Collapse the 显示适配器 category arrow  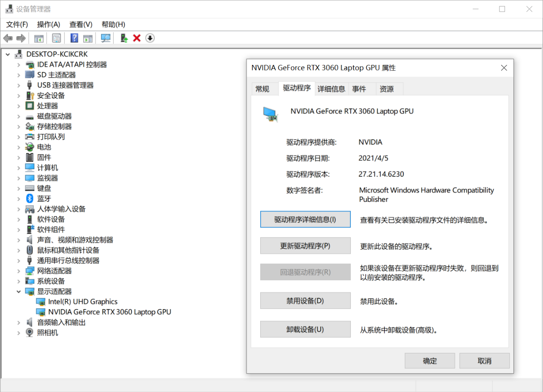[x=18, y=292]
